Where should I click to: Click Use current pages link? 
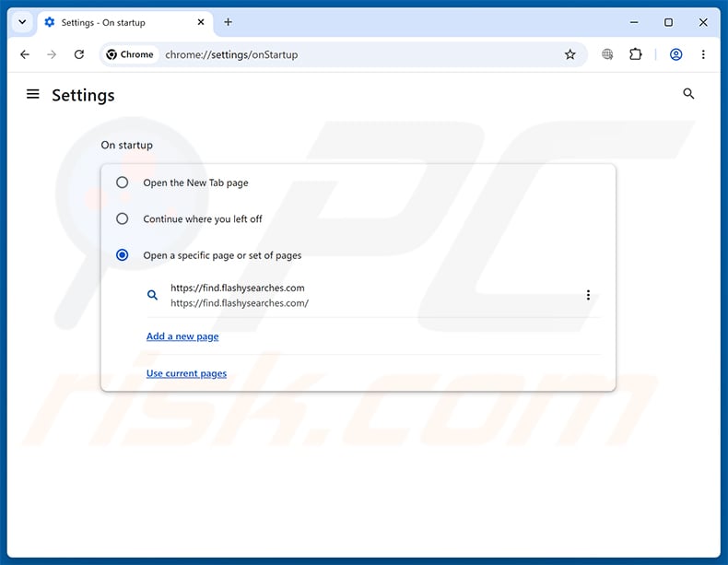[186, 373]
